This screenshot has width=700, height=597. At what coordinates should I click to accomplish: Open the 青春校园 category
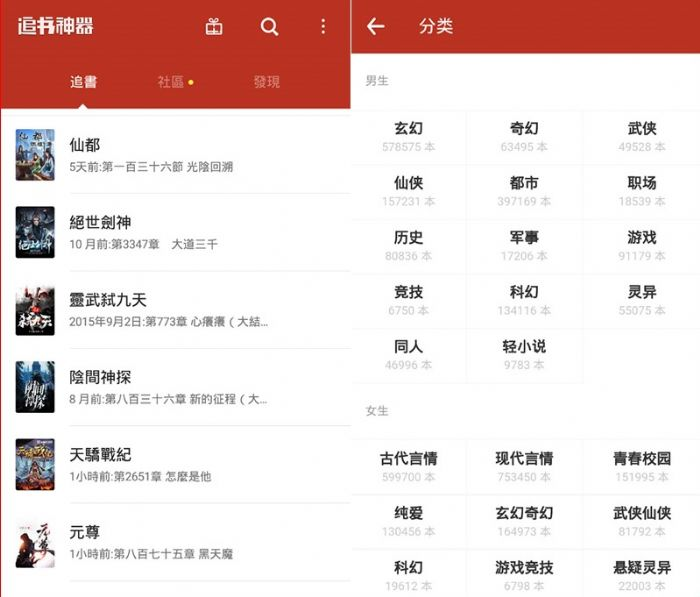(x=641, y=467)
